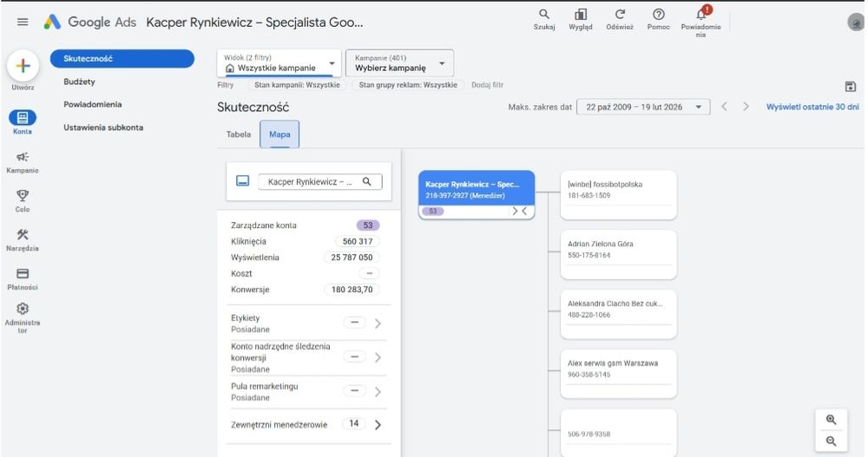Image resolution: width=868 pixels, height=457 pixels.
Task: Open Administrator settings section
Action: [x=23, y=317]
